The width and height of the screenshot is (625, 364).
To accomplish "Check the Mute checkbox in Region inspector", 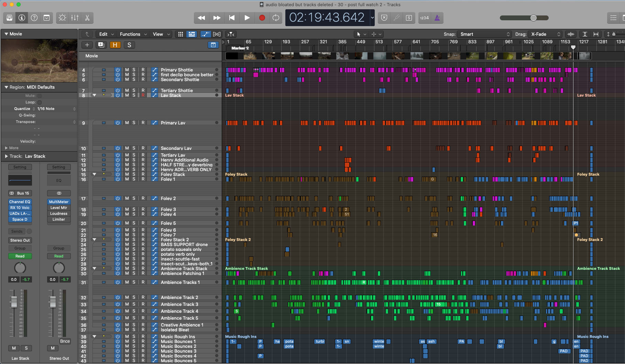I will pyautogui.click(x=40, y=96).
